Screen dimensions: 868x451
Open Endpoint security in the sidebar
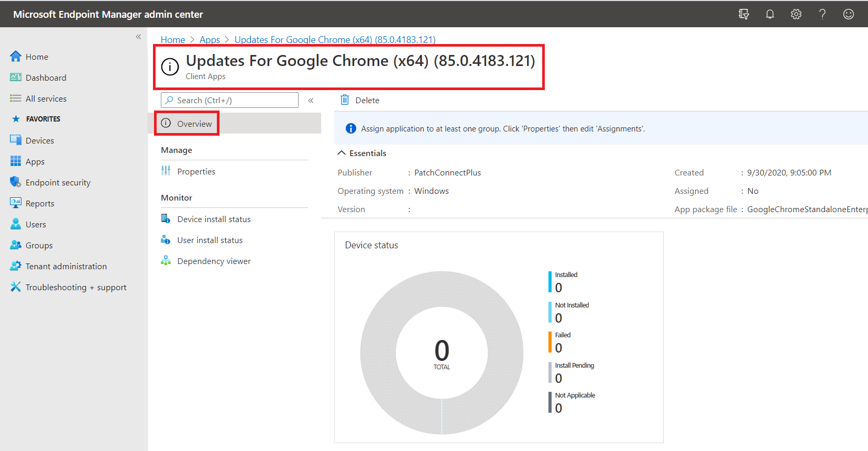[58, 182]
